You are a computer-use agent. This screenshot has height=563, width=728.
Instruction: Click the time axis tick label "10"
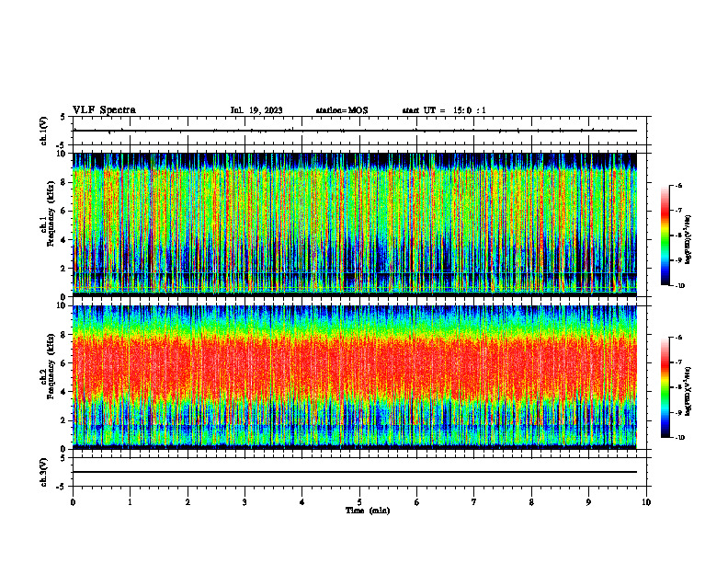(x=646, y=502)
